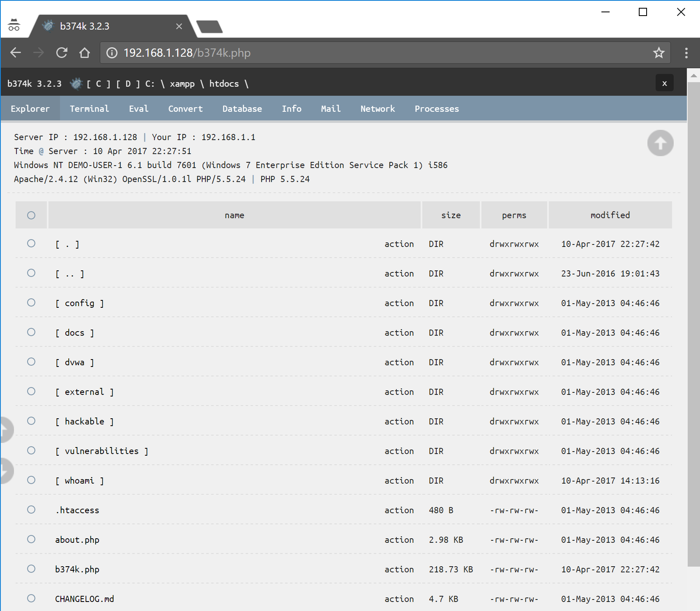Click the page info icon in address bar
This screenshot has height=611, width=700.
[111, 53]
